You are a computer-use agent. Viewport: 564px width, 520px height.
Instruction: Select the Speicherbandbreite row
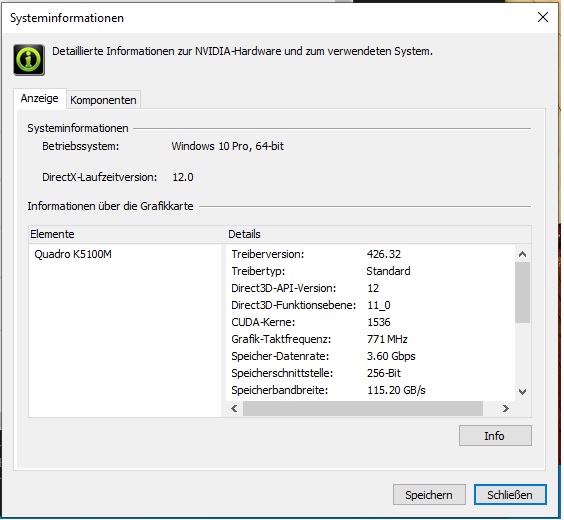(370, 390)
